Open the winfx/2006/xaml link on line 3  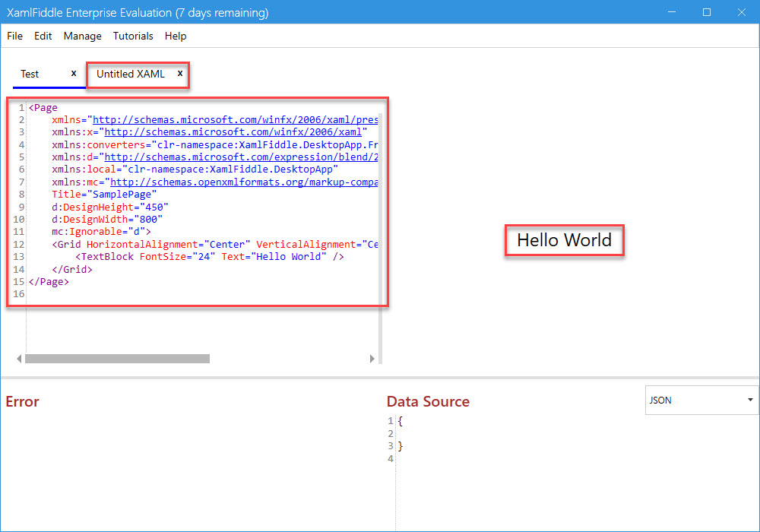point(233,131)
